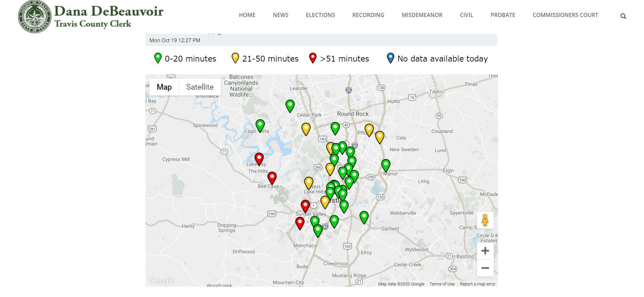Image resolution: width=644 pixels, height=297 pixels.
Task: Click green marker north of Cedar Park
Action: coord(290,105)
